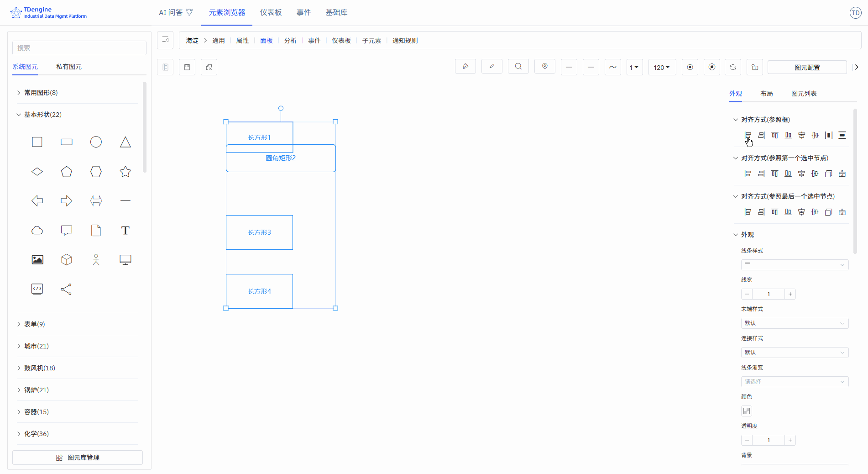The height and width of the screenshot is (474, 868).
Task: Select the cloud shape in 基本形状
Action: point(37,231)
